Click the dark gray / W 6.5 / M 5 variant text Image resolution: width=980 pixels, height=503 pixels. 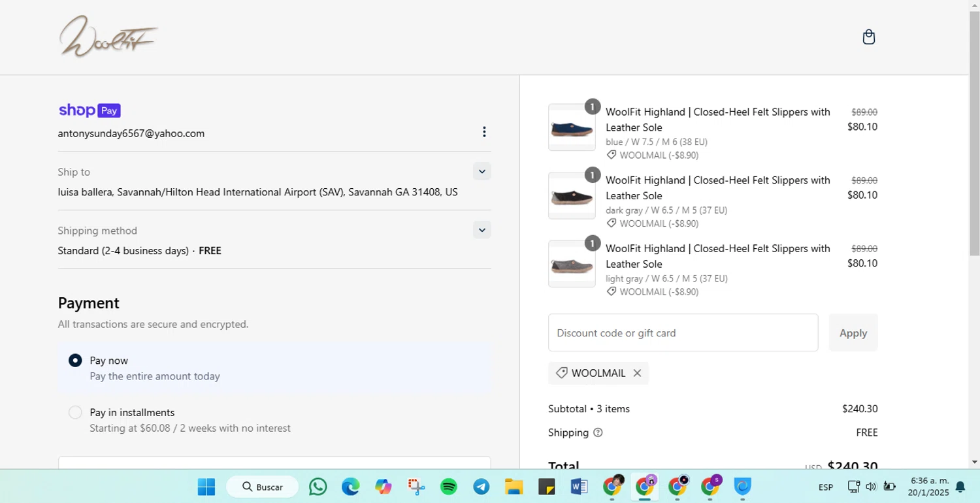[x=666, y=210]
